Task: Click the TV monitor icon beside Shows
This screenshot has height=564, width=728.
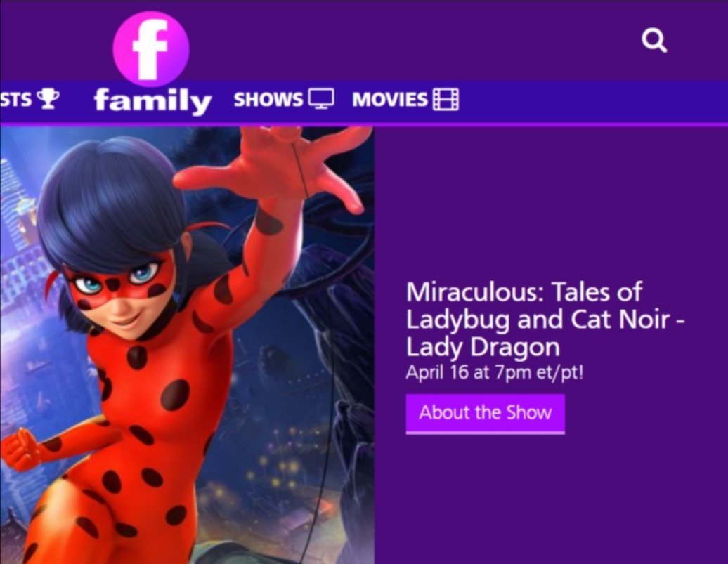Action: (x=321, y=99)
